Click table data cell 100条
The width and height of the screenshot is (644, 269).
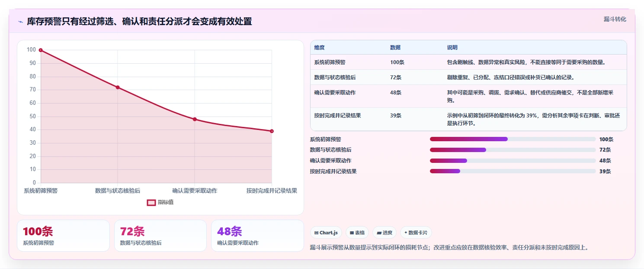coord(397,62)
